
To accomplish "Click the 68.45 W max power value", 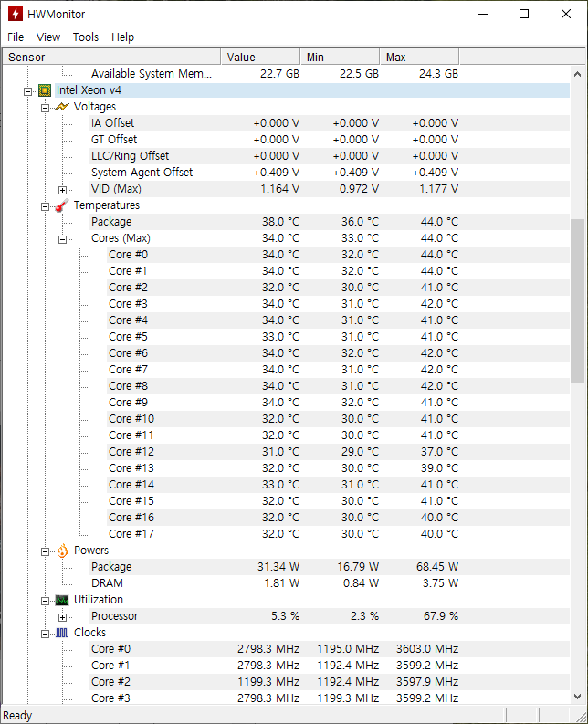I will pos(437,567).
